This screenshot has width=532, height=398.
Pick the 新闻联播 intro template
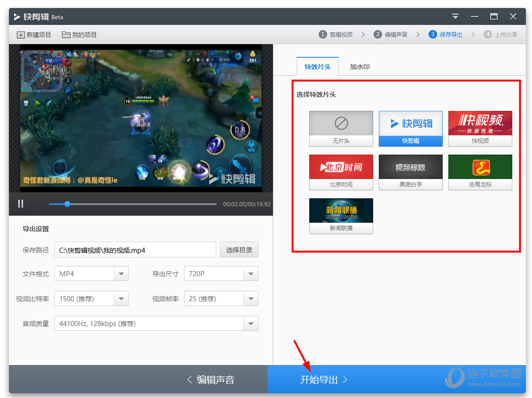pyautogui.click(x=341, y=211)
